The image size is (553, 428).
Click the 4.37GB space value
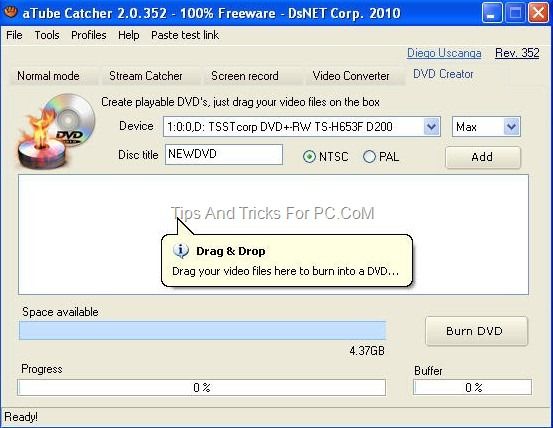pos(367,351)
